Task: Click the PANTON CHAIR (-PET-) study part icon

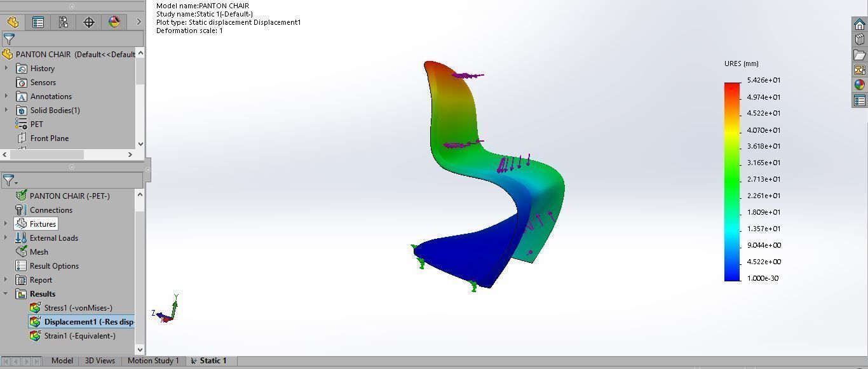Action: pyautogui.click(x=21, y=196)
